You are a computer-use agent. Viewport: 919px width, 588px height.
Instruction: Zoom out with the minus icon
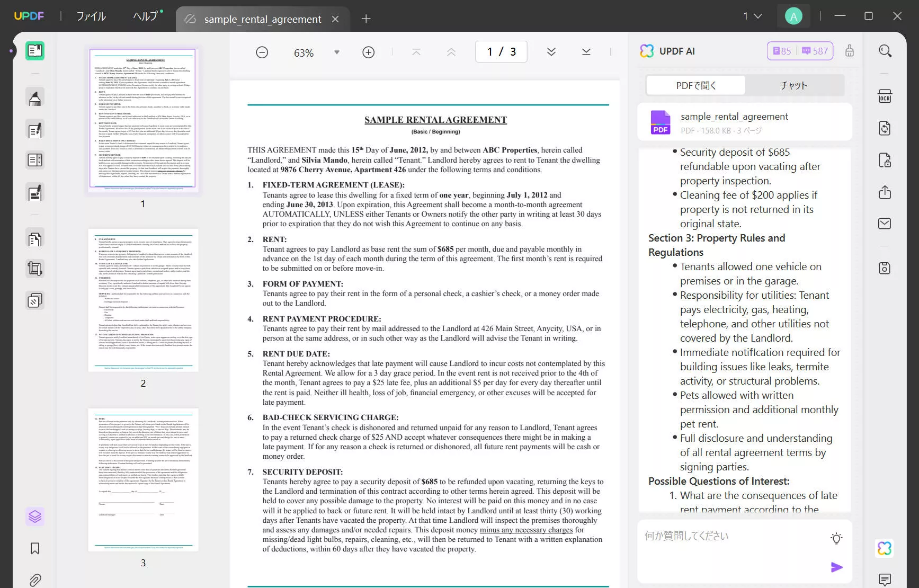point(262,52)
